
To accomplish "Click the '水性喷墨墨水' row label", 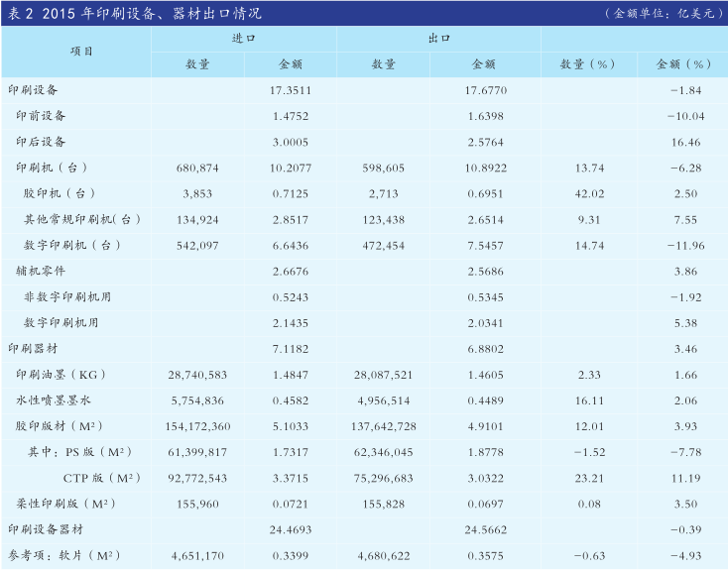I will [53, 399].
